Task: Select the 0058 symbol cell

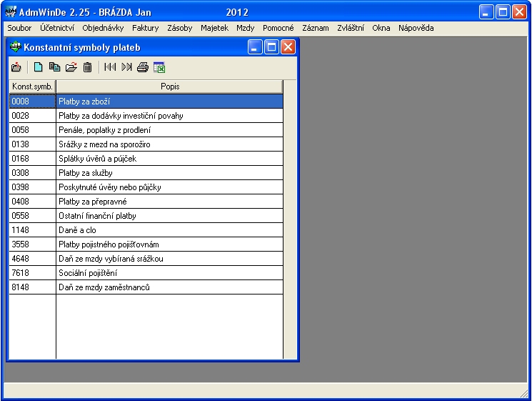Action: pyautogui.click(x=32, y=129)
